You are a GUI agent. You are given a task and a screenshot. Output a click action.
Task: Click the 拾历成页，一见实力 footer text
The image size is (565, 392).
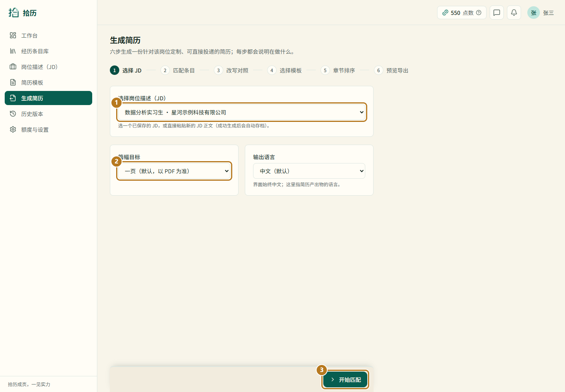[29, 384]
